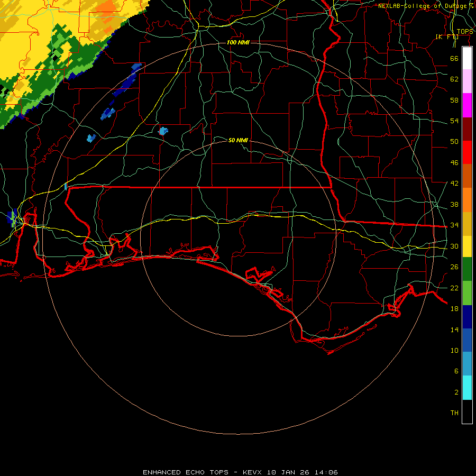Click the 66 label on the scale

tap(454, 58)
